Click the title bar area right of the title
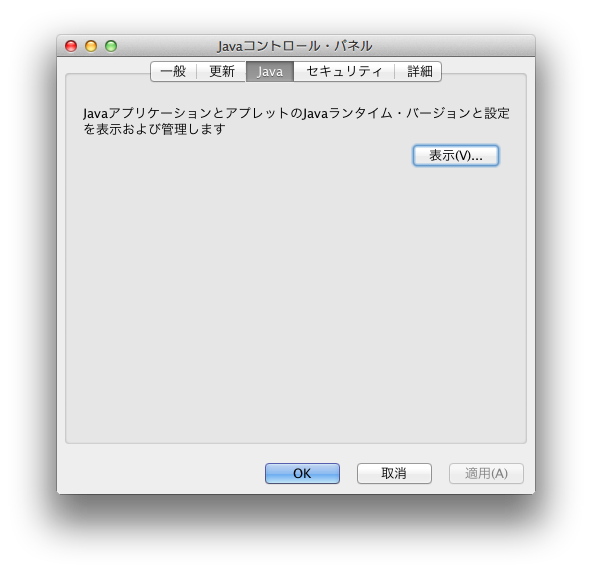The image size is (592, 573). 453,46
